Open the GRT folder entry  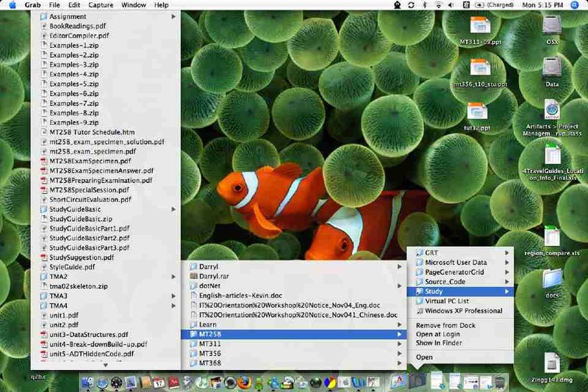pyautogui.click(x=460, y=253)
